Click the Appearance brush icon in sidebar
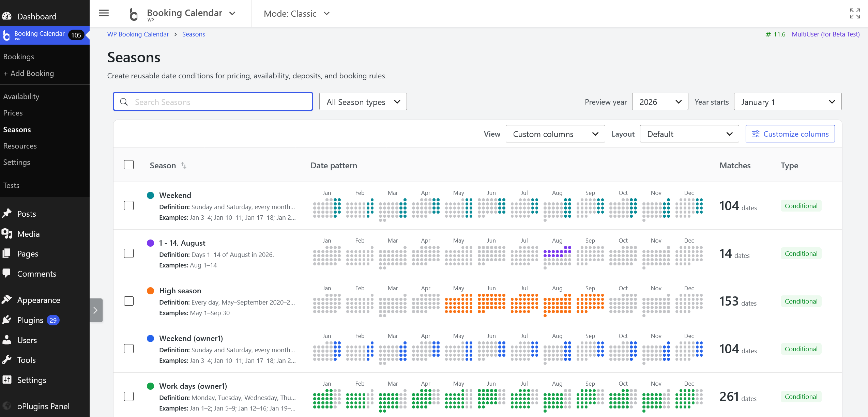868x417 pixels. (x=7, y=300)
